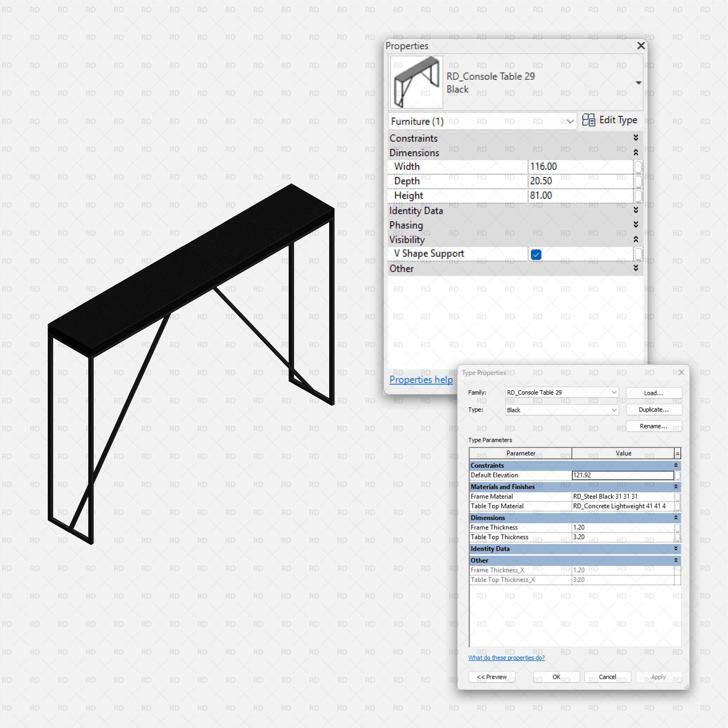Click the parameter link button for Default Elevation
This screenshot has height=728, width=728.
click(x=677, y=475)
